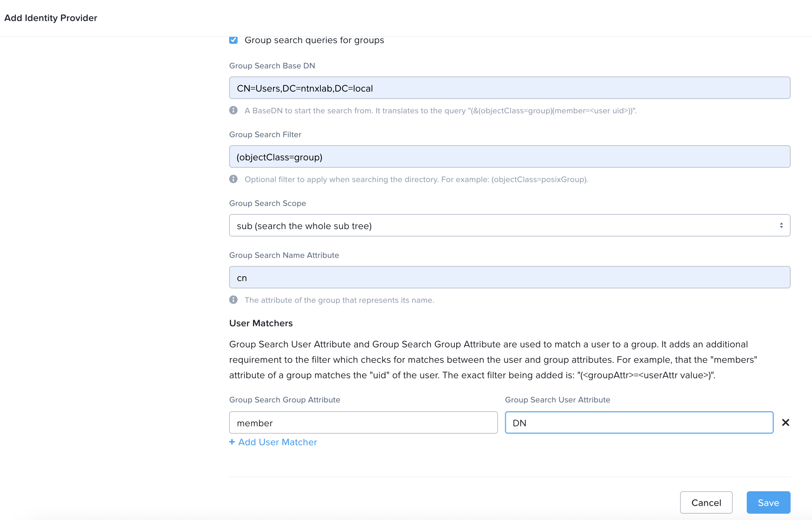Remove user matcher with X icon

[785, 422]
